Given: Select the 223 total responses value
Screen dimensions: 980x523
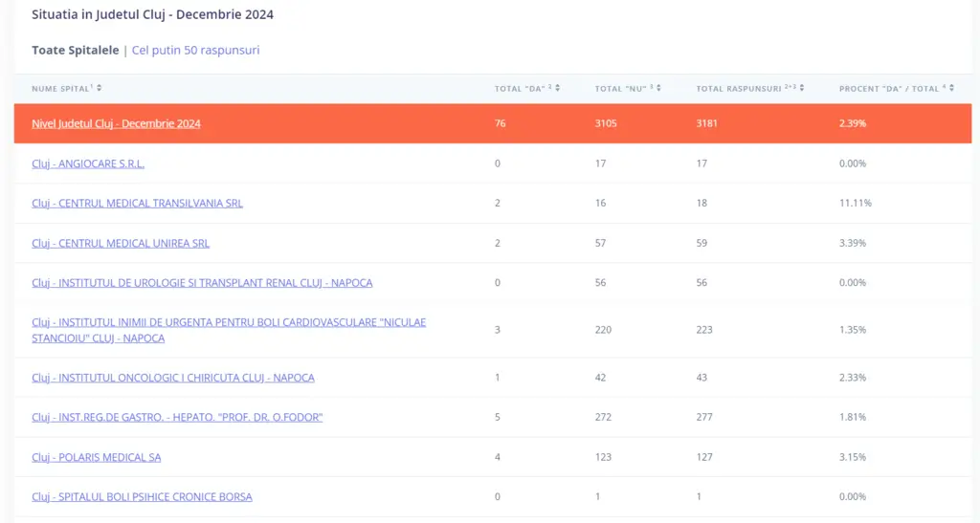Looking at the screenshot, I should (704, 330).
